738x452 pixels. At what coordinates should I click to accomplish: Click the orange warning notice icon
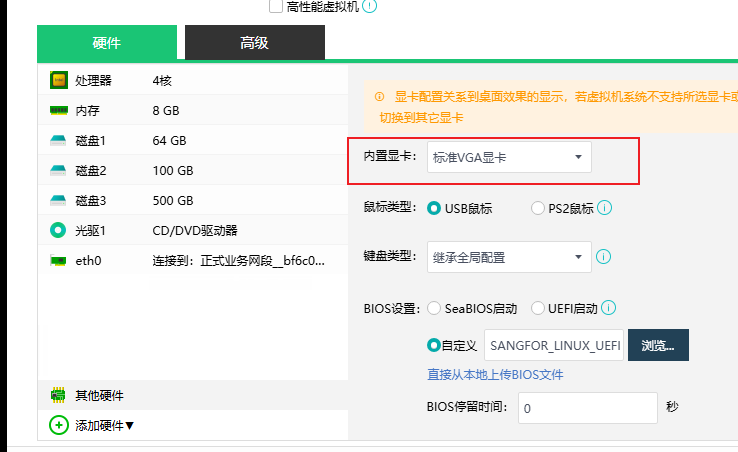(379, 97)
